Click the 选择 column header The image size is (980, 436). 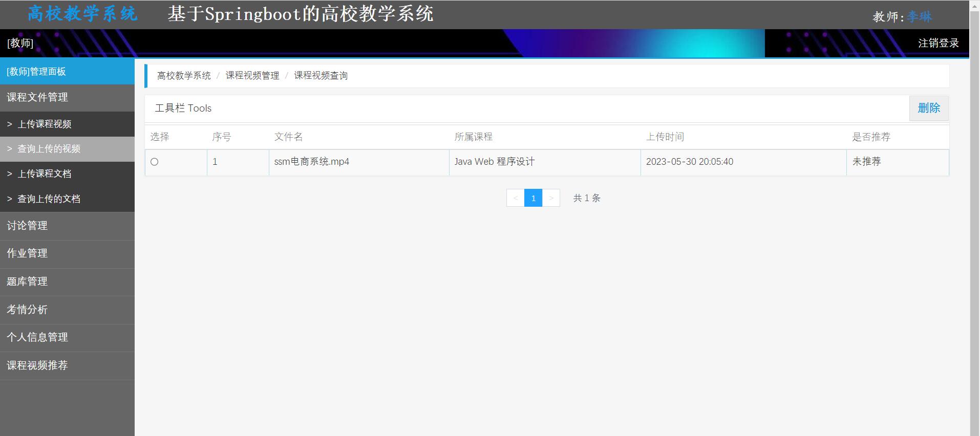pos(160,137)
